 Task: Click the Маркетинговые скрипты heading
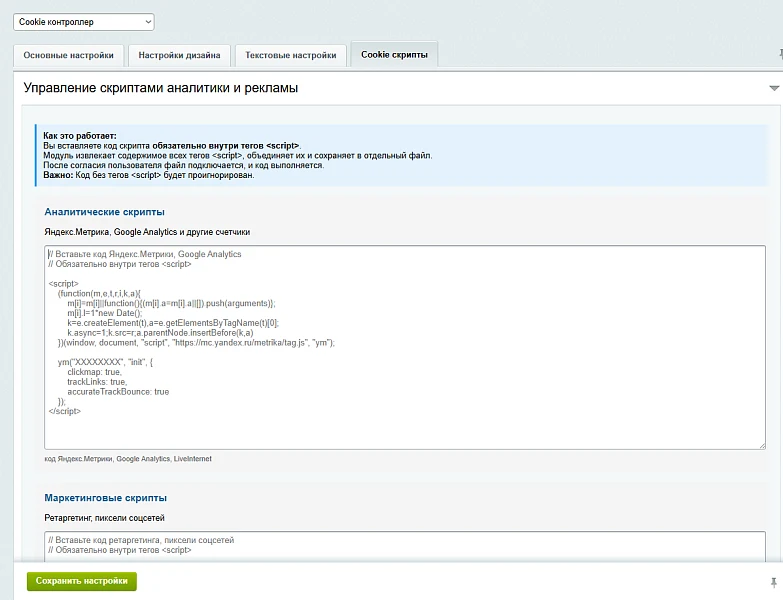[105, 498]
